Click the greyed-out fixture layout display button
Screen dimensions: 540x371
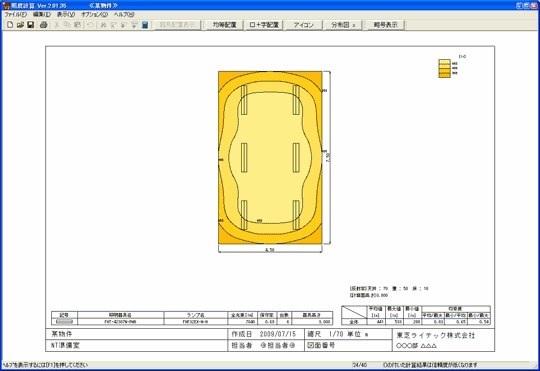coord(177,25)
